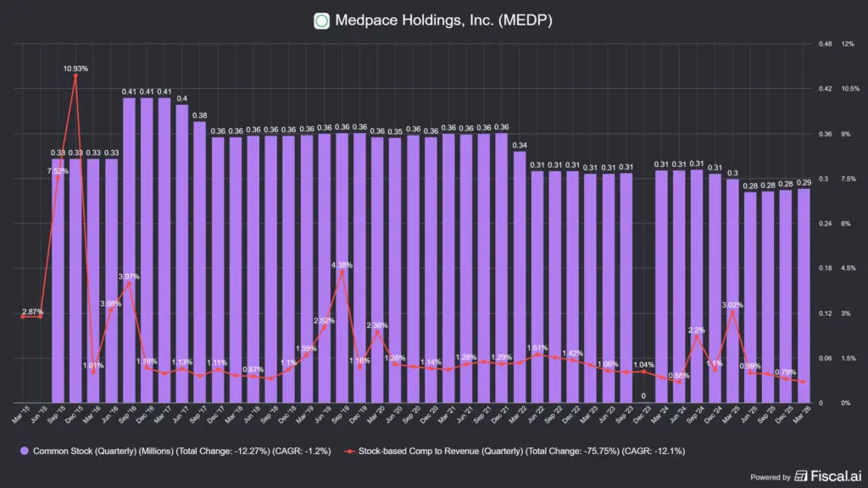Click the Medpace logo icon beside the title
Viewport: 868px width, 488px height.
[321, 21]
